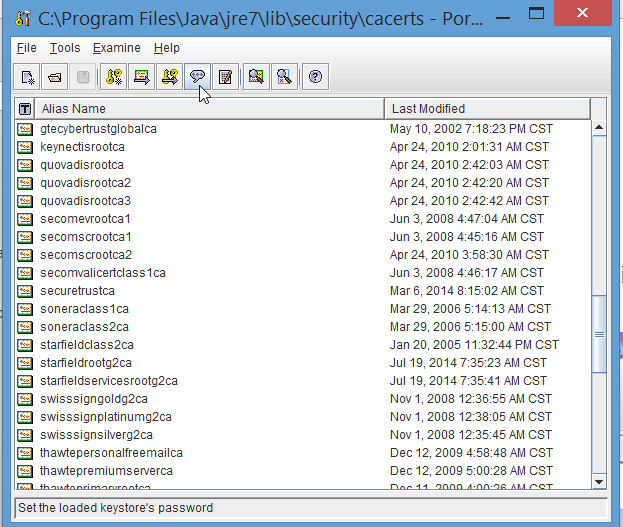Sort by the Last Modified column header
Viewport: 623px width, 527px height.
488,108
